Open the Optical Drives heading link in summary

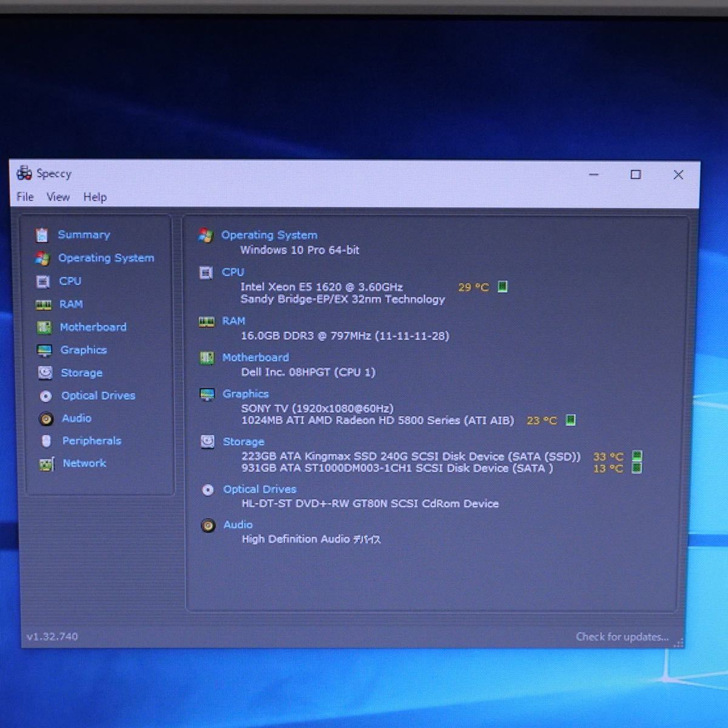tap(260, 490)
